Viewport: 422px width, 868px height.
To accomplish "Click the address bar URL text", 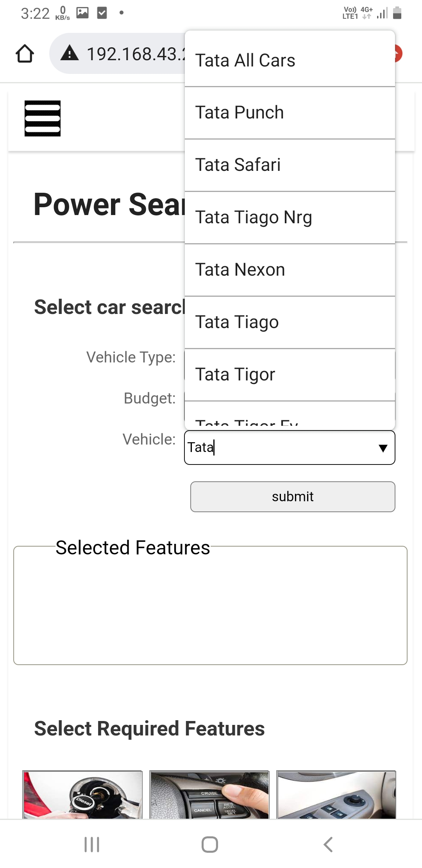I will click(136, 54).
